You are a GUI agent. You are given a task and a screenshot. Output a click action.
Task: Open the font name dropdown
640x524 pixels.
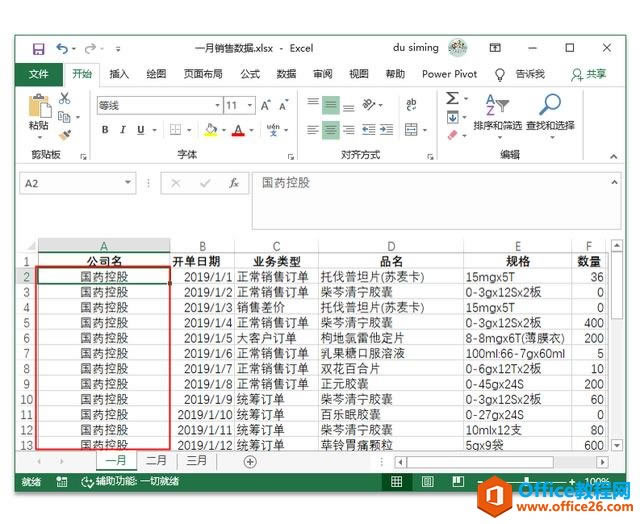pos(217,106)
